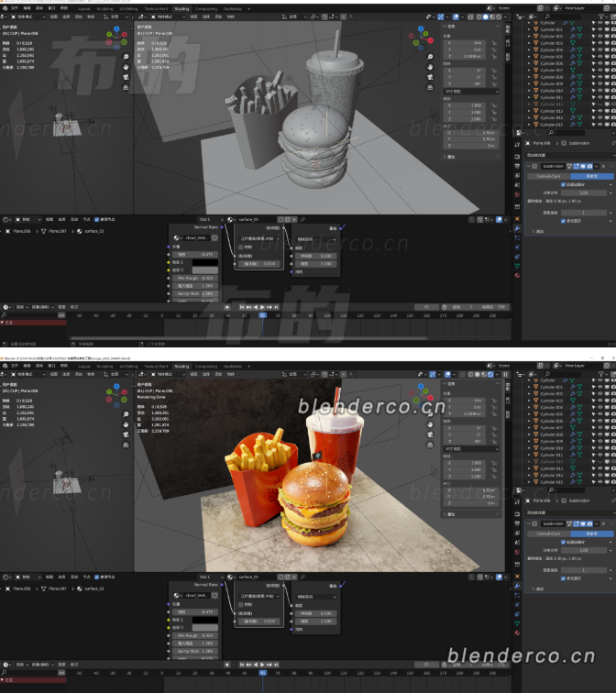Screen dimensions: 616x693
Task: Click fake user shield icon beside surface_03 in top window
Action: tap(280, 219)
